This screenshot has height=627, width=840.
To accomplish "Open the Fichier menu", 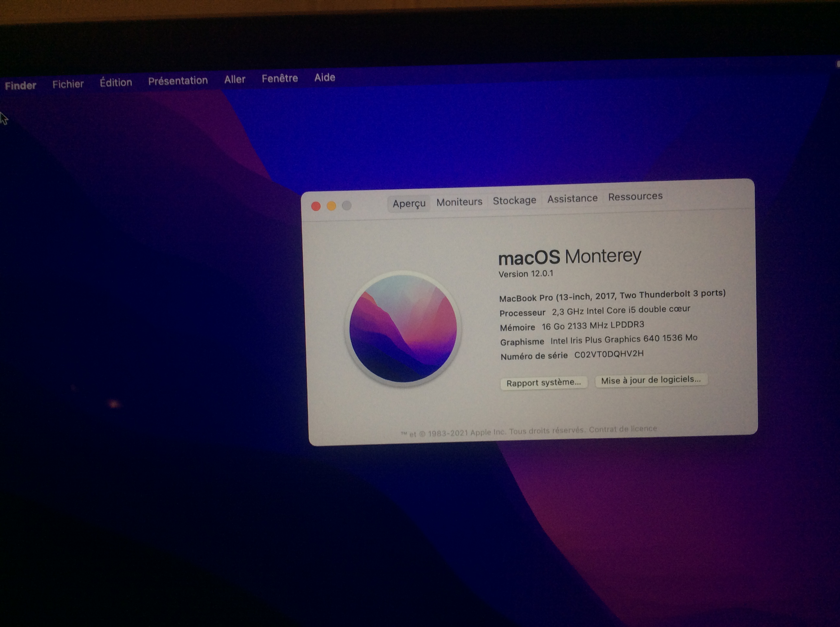I will pos(68,84).
